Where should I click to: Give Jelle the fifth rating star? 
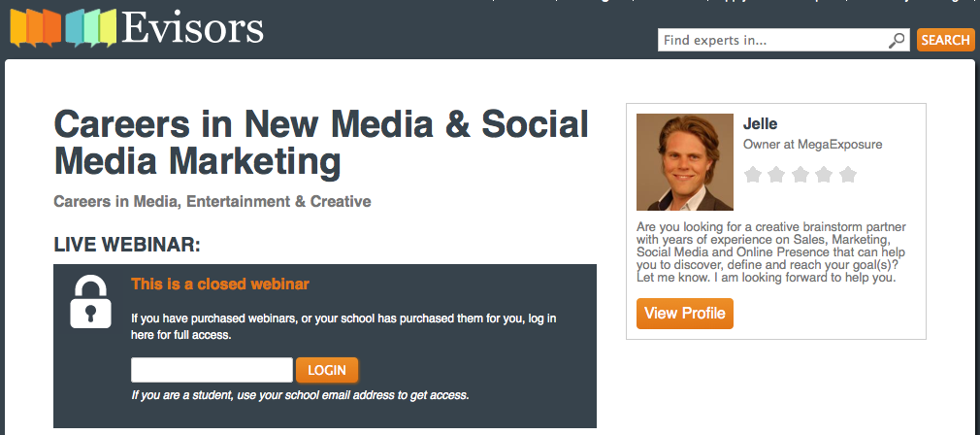(848, 175)
